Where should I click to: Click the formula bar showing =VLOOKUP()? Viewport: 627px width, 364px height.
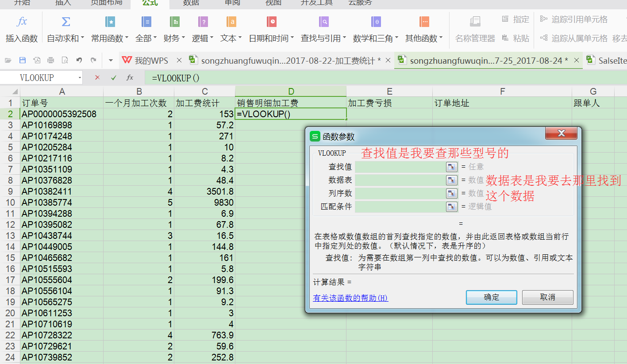(385, 78)
